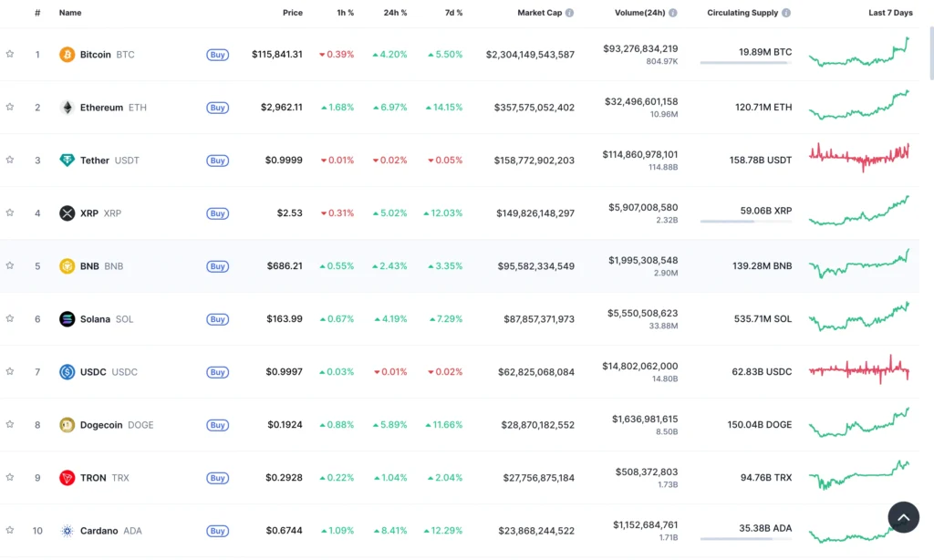Add Tether to watchlist with star
Viewport: 934px width, 560px height.
tap(9, 160)
